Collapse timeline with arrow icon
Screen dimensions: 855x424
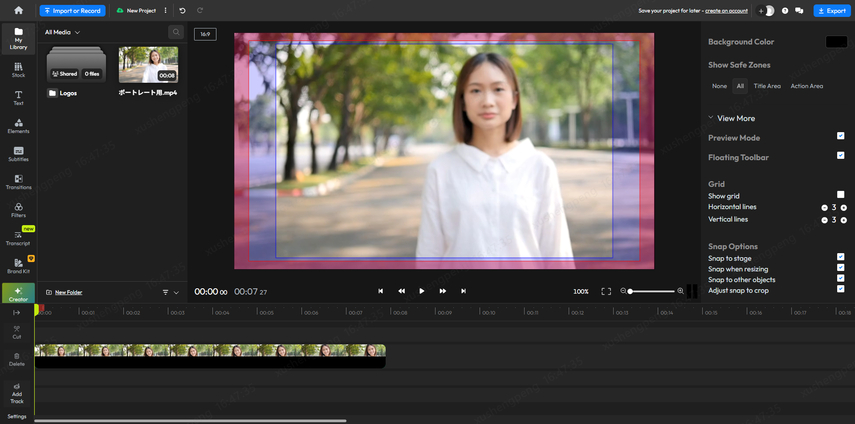click(16, 312)
